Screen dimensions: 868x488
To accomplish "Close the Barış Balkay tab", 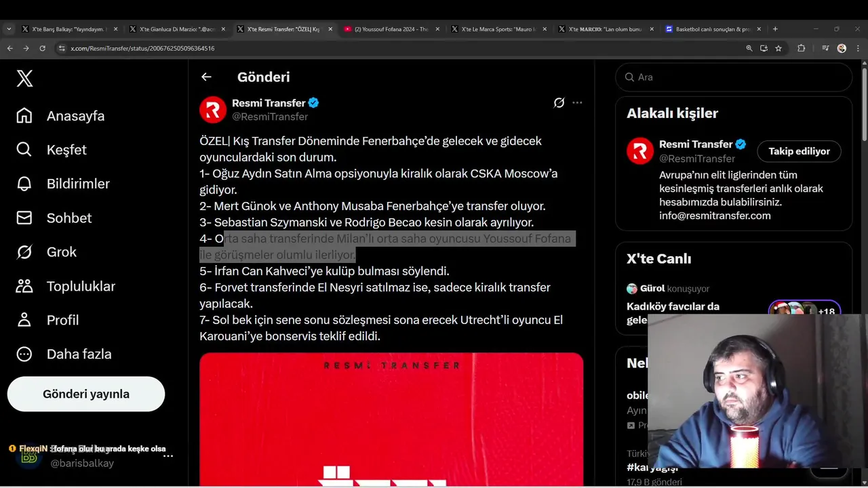I will pyautogui.click(x=116, y=29).
